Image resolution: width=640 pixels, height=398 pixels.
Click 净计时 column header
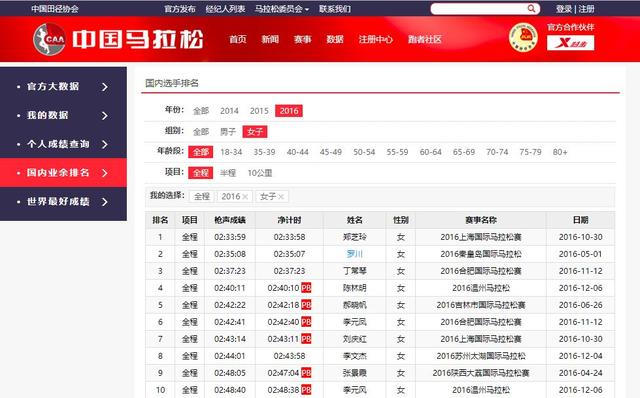(x=289, y=220)
